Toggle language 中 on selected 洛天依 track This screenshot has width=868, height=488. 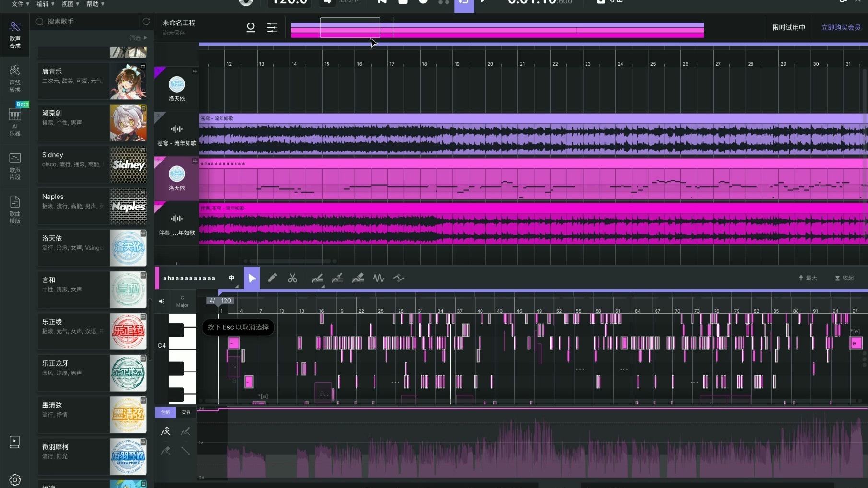coord(195,161)
